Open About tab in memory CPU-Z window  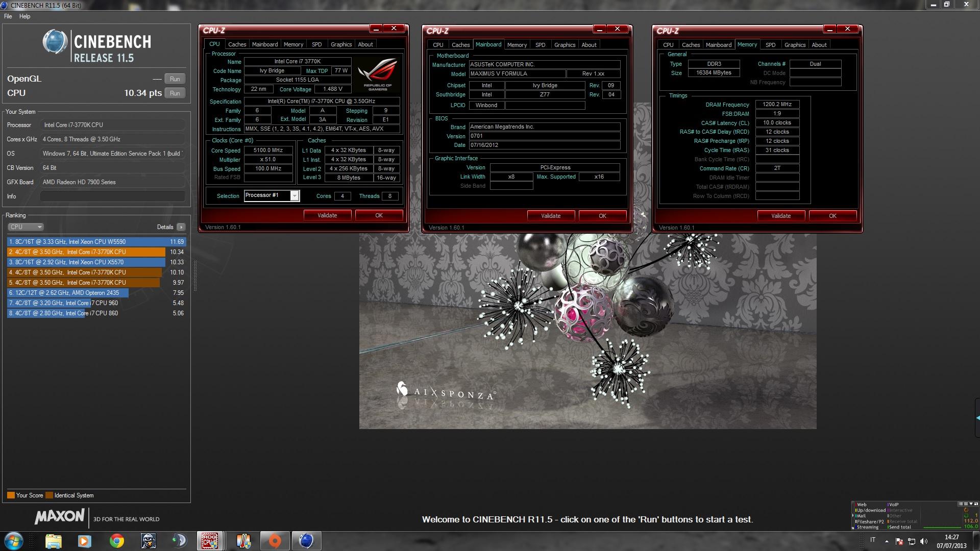(819, 45)
